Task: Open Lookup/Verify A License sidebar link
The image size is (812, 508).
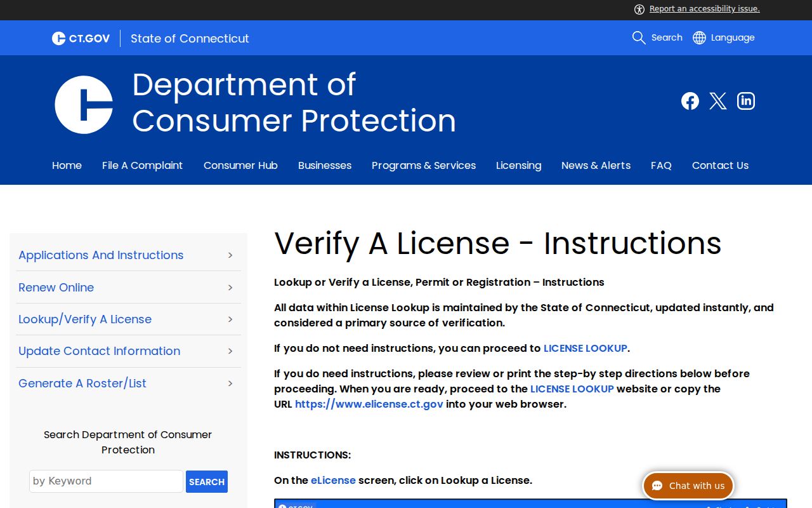Action: pyautogui.click(x=85, y=319)
